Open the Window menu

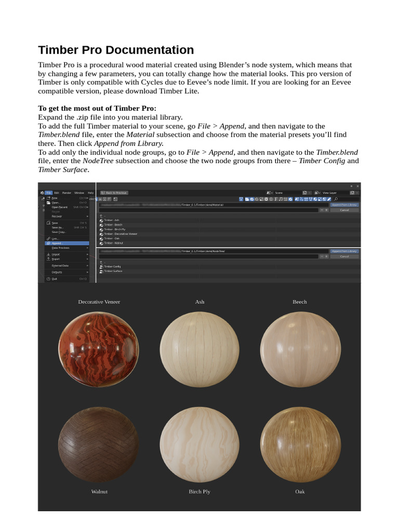pos(79,193)
